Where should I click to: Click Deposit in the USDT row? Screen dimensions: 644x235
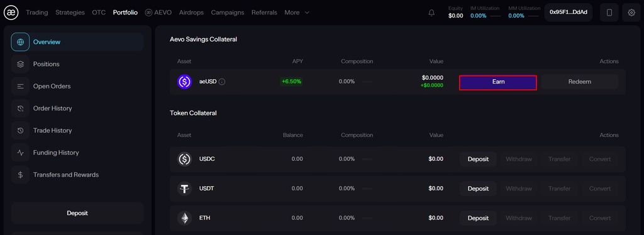478,189
